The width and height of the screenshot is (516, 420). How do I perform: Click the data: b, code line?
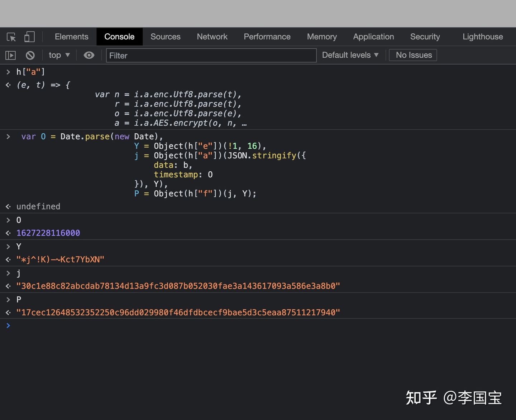pyautogui.click(x=173, y=165)
